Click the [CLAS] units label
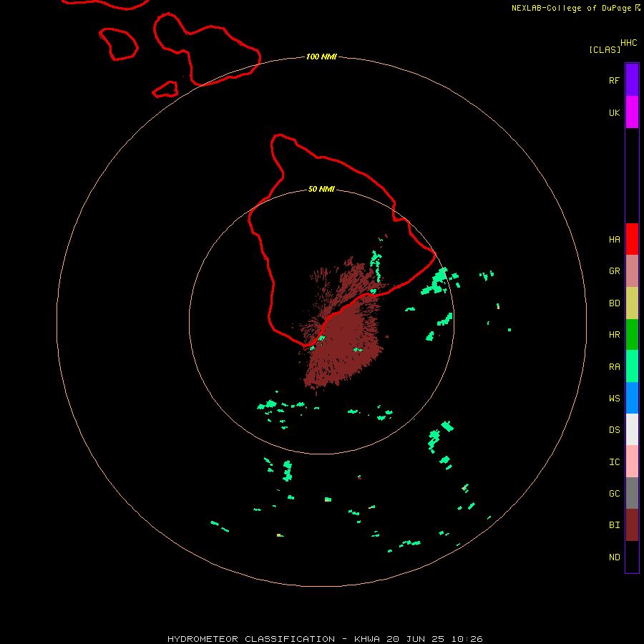This screenshot has height=644, width=644. pyautogui.click(x=605, y=49)
